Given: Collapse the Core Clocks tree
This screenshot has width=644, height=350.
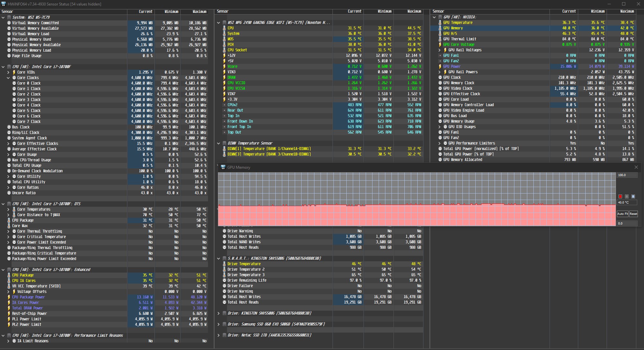Looking at the screenshot, I should (8, 78).
